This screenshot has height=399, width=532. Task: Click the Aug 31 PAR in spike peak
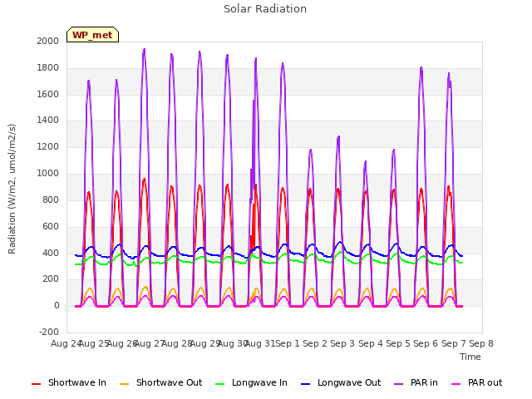(256, 59)
